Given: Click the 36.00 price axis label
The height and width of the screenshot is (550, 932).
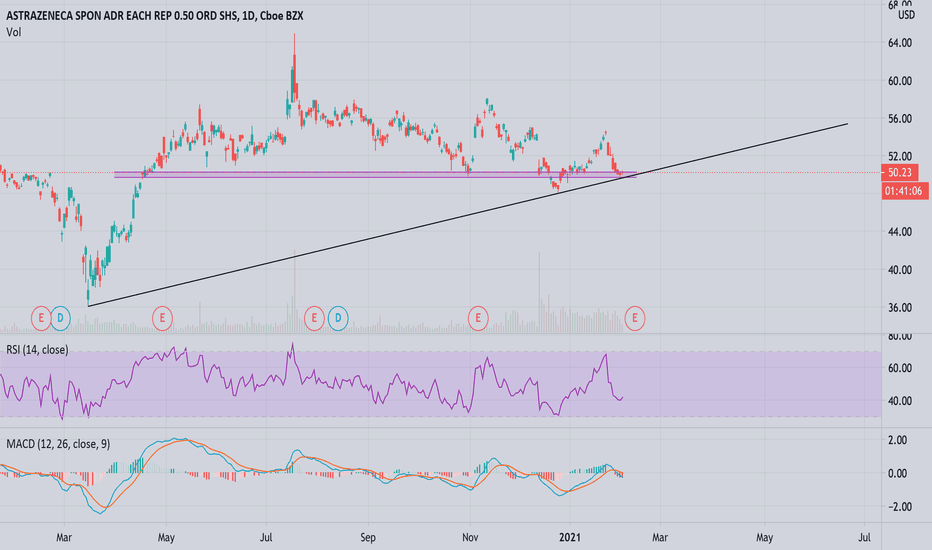Looking at the screenshot, I should (900, 307).
